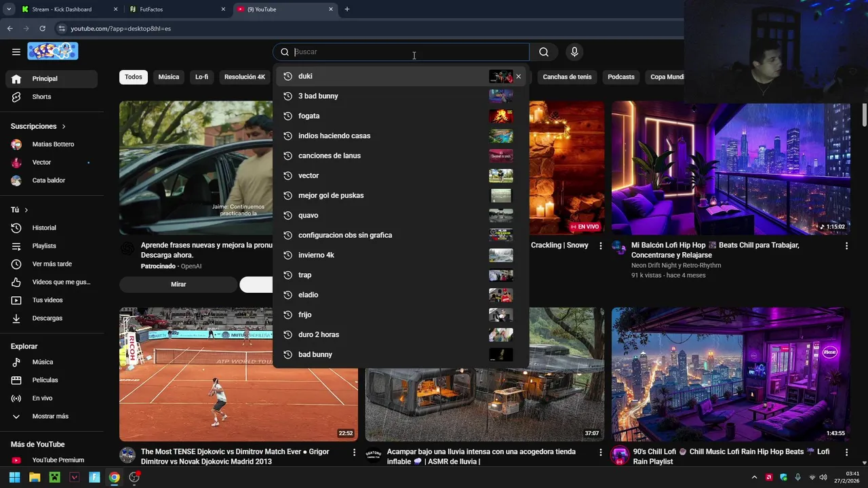Open the YouTube hamburger guide menu
Screen dimensions: 868x488
coord(16,52)
